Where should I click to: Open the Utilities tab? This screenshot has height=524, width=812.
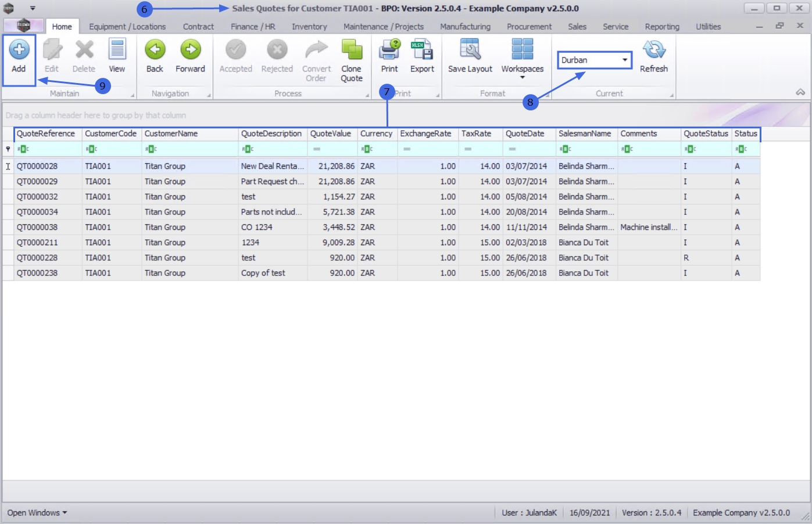tap(708, 27)
